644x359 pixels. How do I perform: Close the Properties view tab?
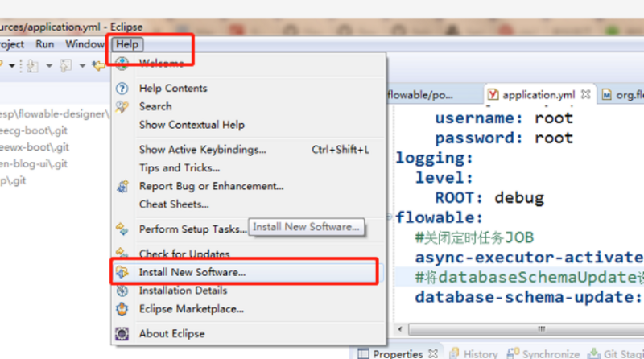tap(433, 353)
